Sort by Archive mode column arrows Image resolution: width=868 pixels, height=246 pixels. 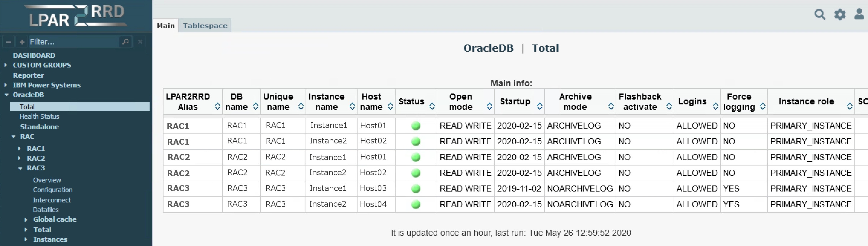click(611, 107)
